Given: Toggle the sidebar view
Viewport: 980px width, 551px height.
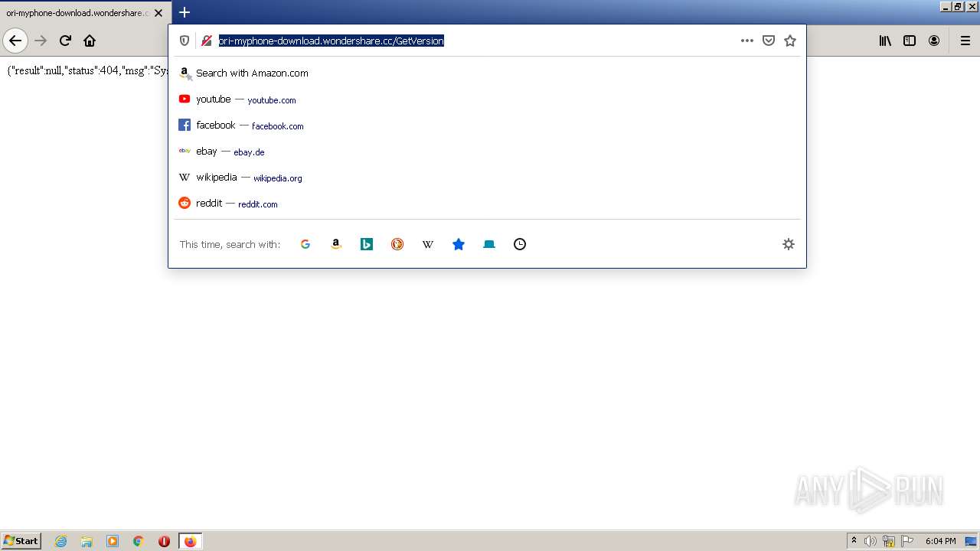Looking at the screenshot, I should [910, 41].
